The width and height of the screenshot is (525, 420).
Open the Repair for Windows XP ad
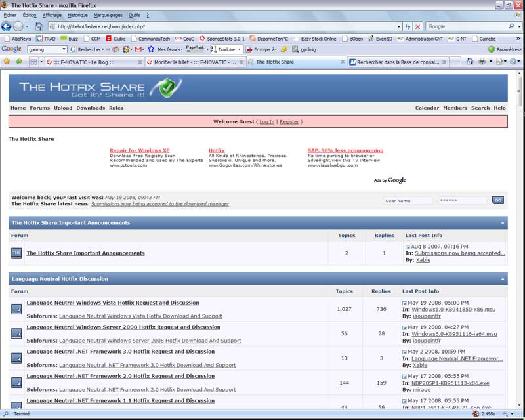coord(140,150)
